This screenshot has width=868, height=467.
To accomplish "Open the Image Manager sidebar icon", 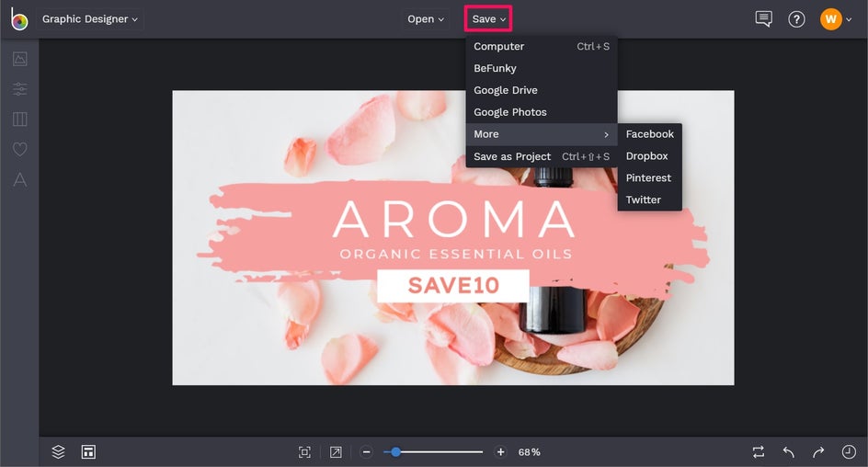I will tap(20, 59).
